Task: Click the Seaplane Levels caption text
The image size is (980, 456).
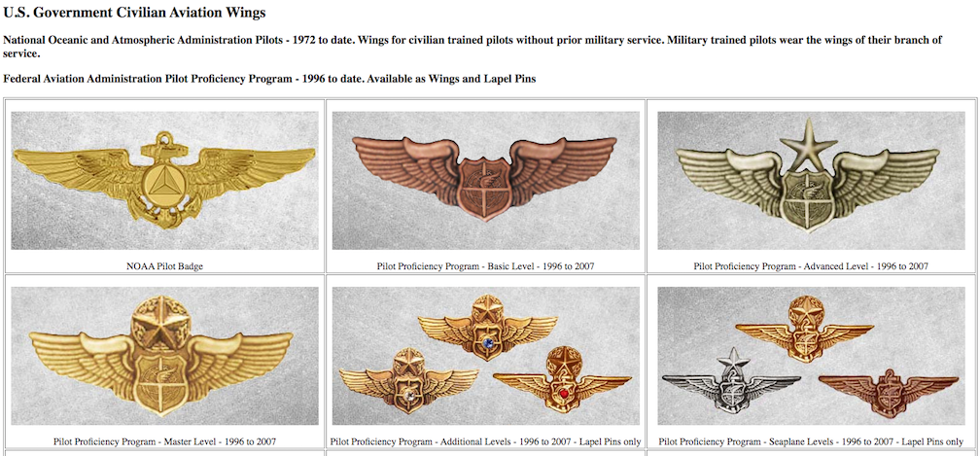Action: 811,441
